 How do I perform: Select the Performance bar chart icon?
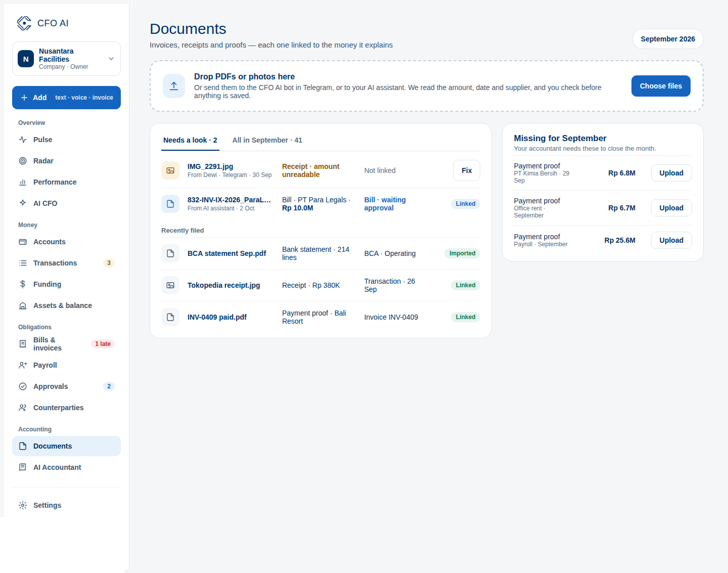pos(23,182)
